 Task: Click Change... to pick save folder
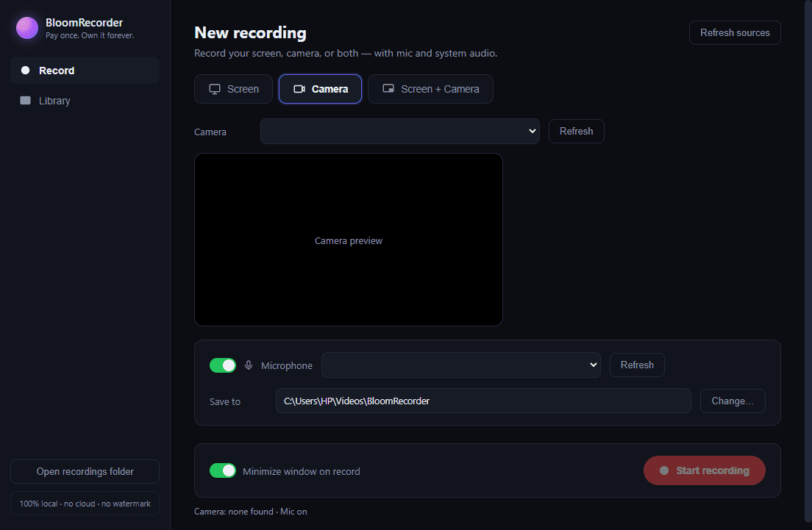733,401
